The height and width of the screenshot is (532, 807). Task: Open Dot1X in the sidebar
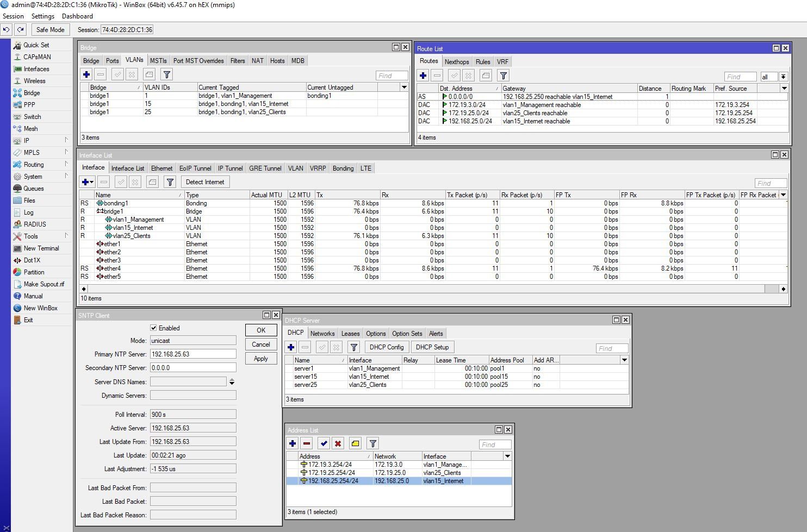click(x=32, y=260)
